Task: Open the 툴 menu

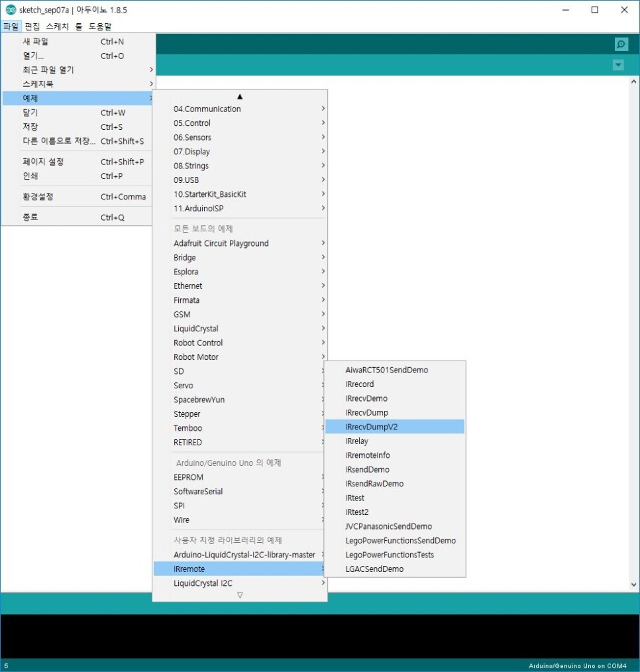Action: coord(79,27)
